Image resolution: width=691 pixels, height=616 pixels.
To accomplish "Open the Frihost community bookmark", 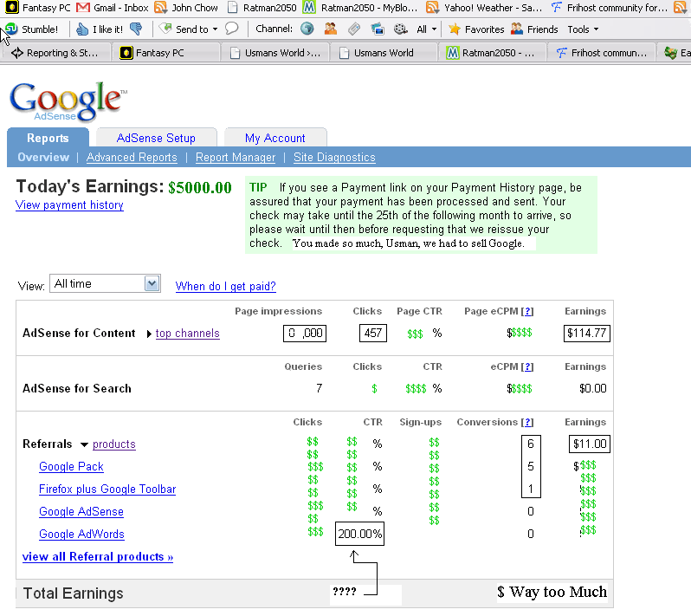I will [x=609, y=8].
